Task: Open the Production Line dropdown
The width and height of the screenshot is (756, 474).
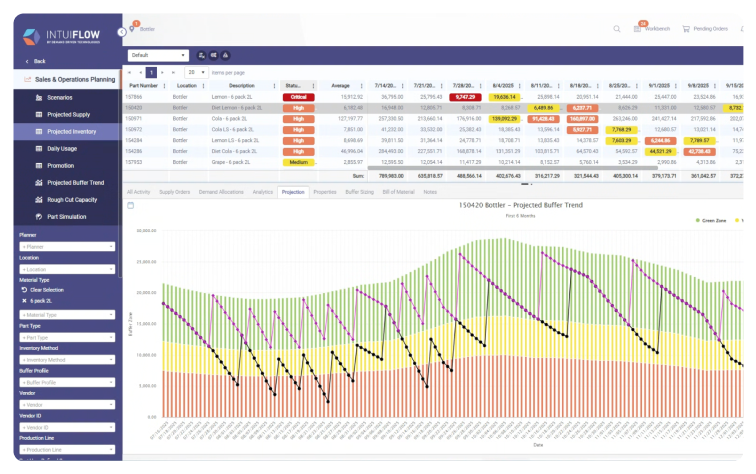Action: (x=67, y=450)
